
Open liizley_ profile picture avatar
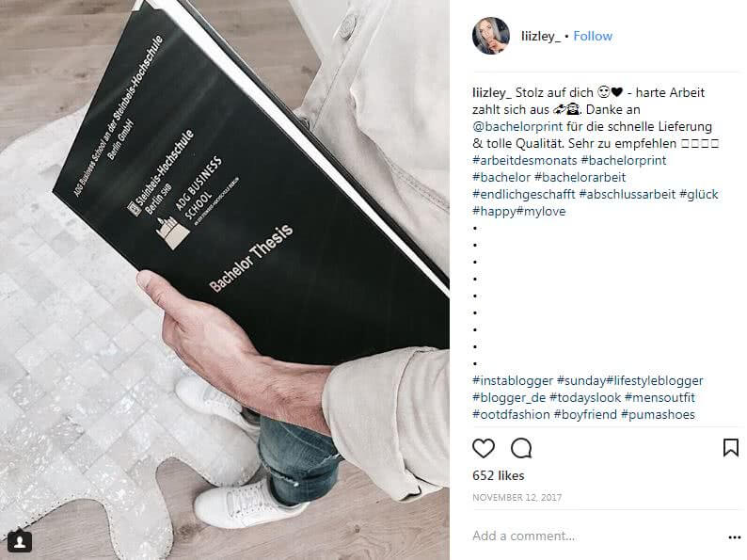point(491,36)
